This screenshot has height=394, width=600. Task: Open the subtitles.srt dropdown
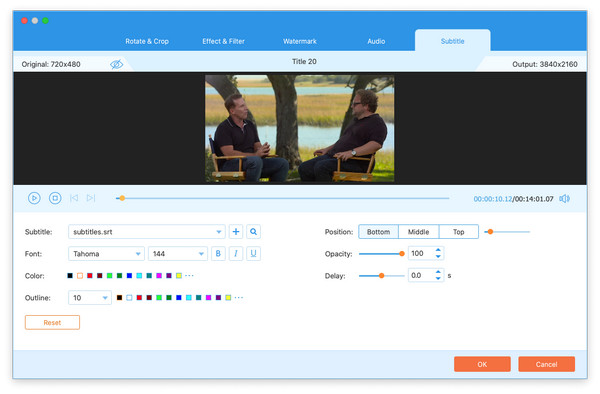(147, 231)
